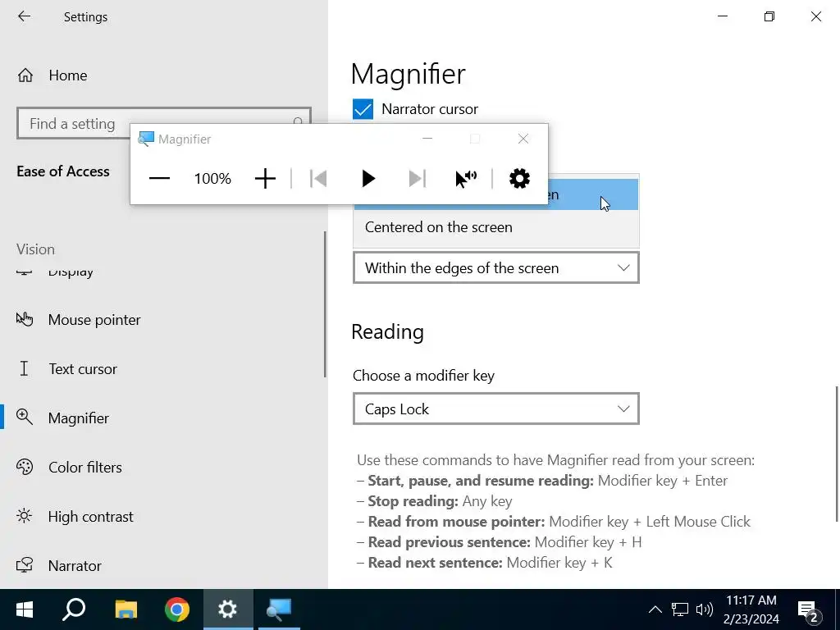Click the sidebar vertical scrollbar

pyautogui.click(x=325, y=304)
